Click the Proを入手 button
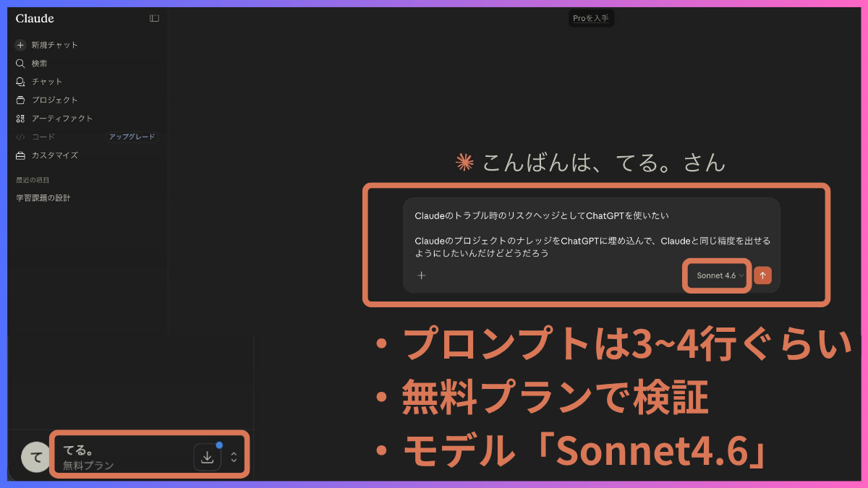 click(x=591, y=19)
